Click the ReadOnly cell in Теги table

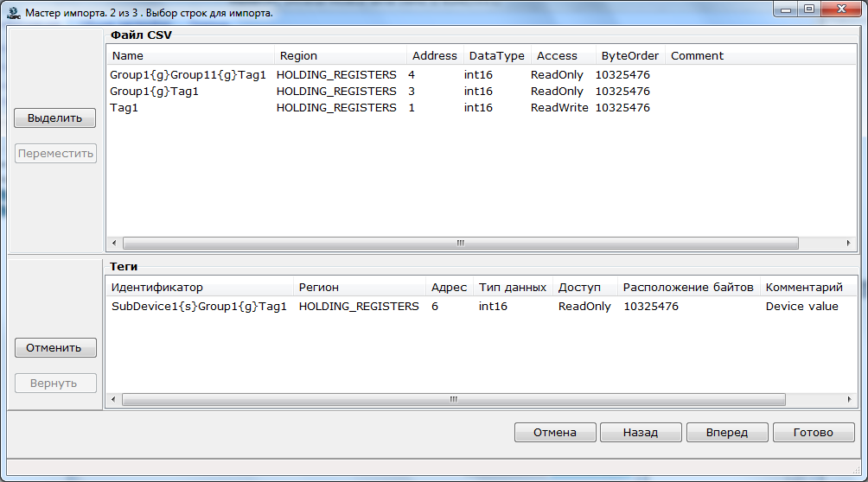click(584, 307)
